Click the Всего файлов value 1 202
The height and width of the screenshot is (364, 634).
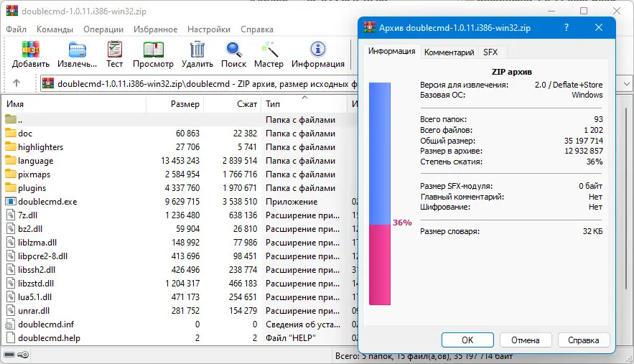click(593, 130)
